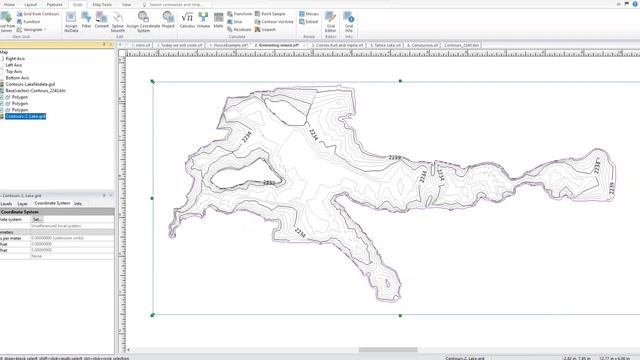Select the highlighted Contours-2. Lake.grd layer
Image resolution: width=640 pixels, height=360 pixels.
25,116
